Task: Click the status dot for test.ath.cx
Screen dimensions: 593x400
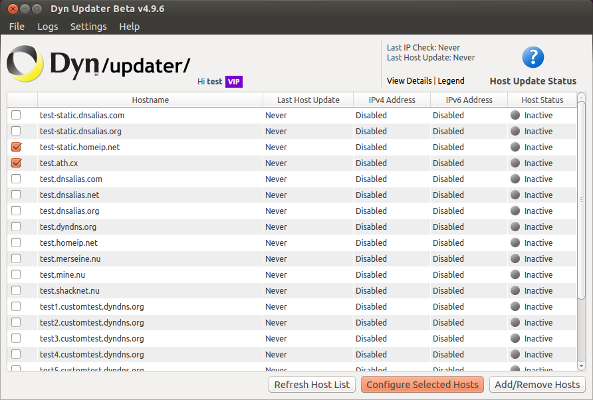Action: coord(515,163)
